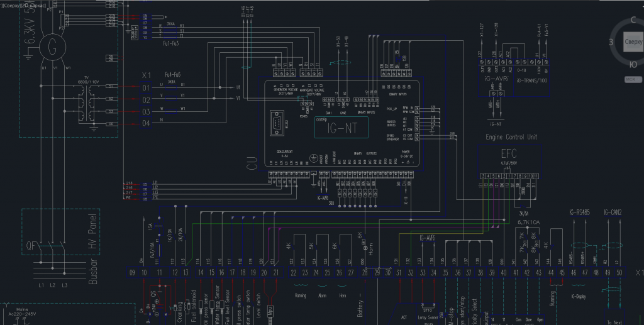644x325 pixels.
Task: Select the Fu7/16A fuse text
Action: coord(152,251)
